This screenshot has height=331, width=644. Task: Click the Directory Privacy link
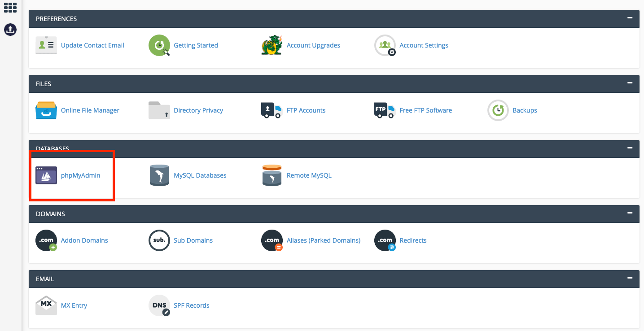[x=198, y=110]
